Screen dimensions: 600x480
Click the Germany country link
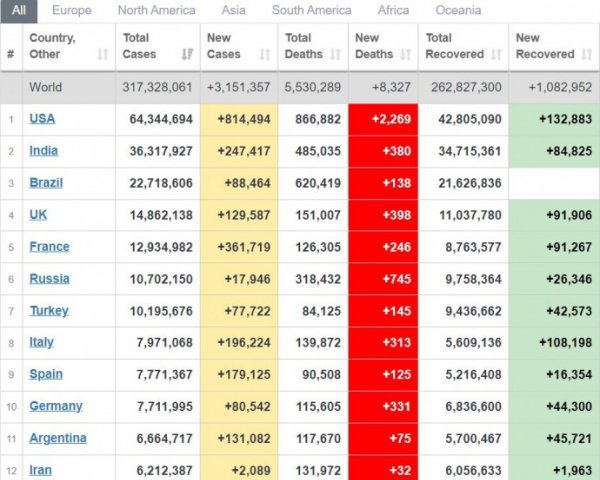tap(56, 407)
